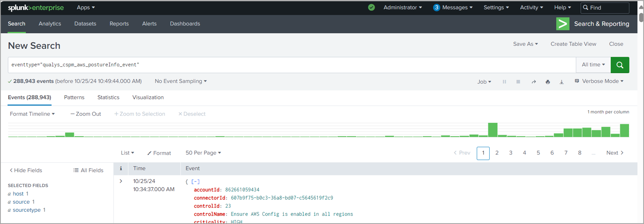
Task: Run the search with the magnifier button
Action: pyautogui.click(x=620, y=65)
